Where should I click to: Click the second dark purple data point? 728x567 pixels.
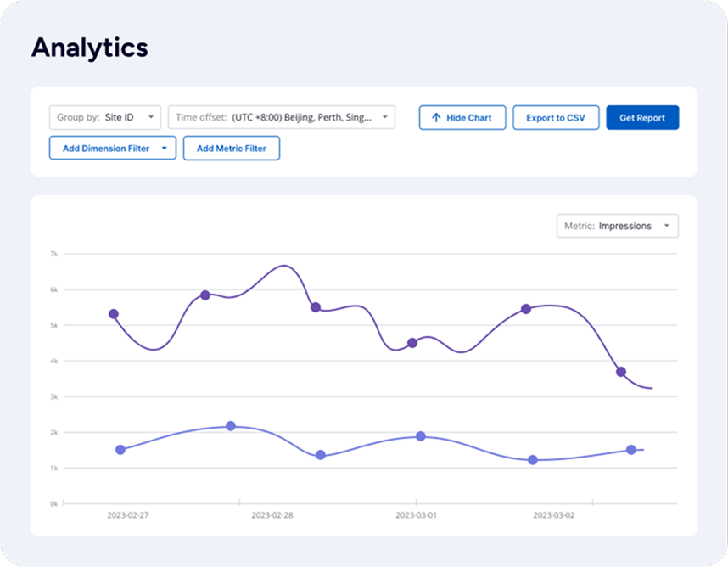click(x=205, y=295)
